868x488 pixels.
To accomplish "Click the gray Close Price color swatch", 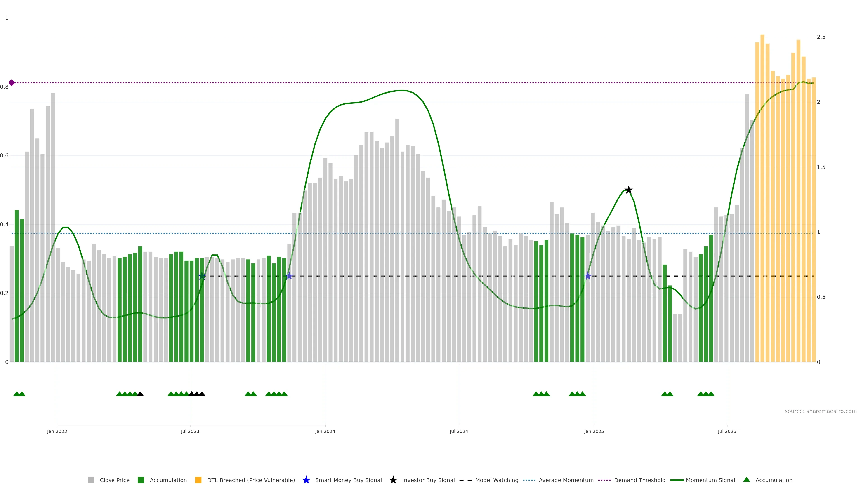I will coord(91,480).
